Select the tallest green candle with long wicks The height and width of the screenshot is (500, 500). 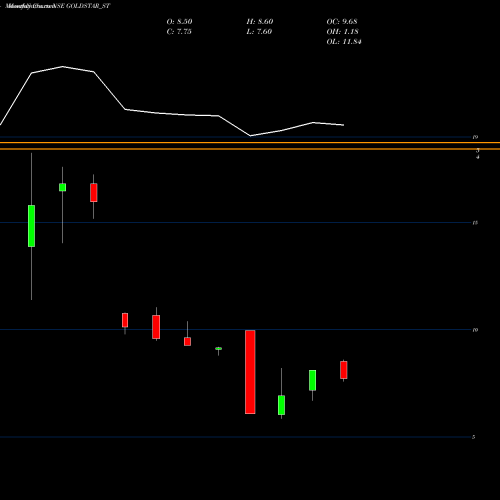(31, 226)
